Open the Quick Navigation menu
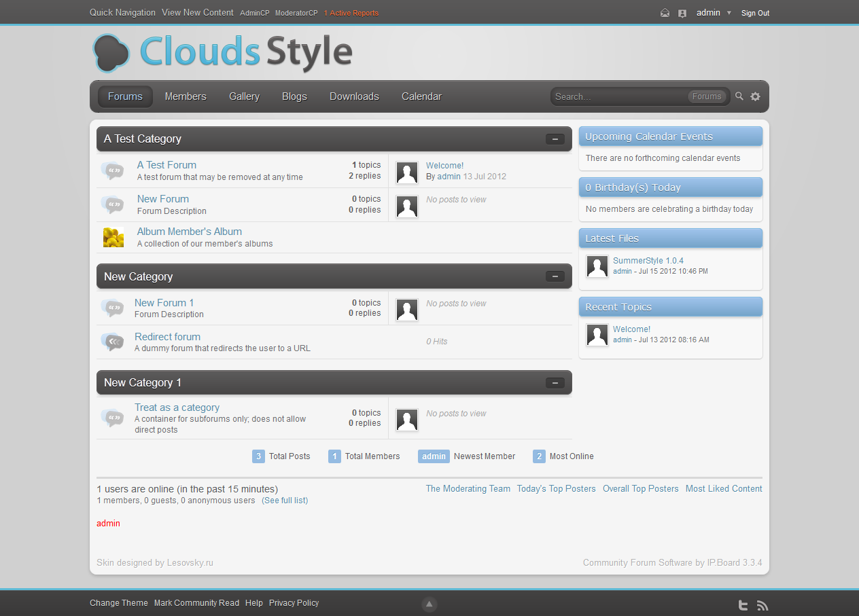Viewport: 859px width, 616px height. click(x=122, y=13)
